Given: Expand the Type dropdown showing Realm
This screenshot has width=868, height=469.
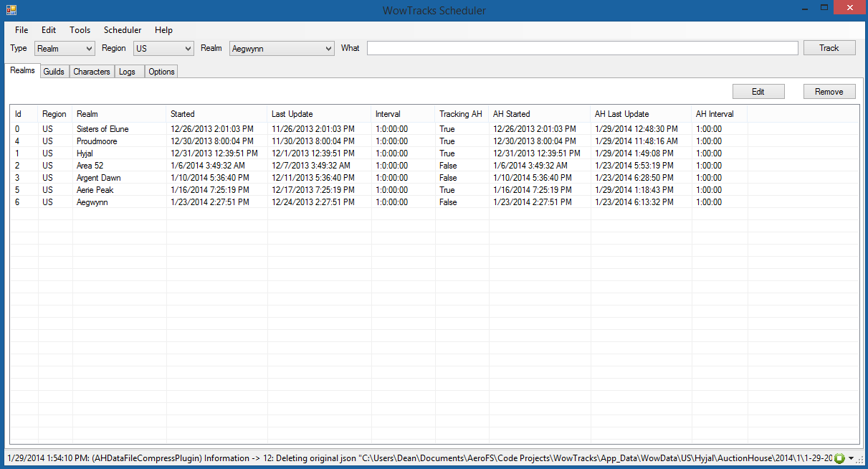Looking at the screenshot, I should point(65,49).
